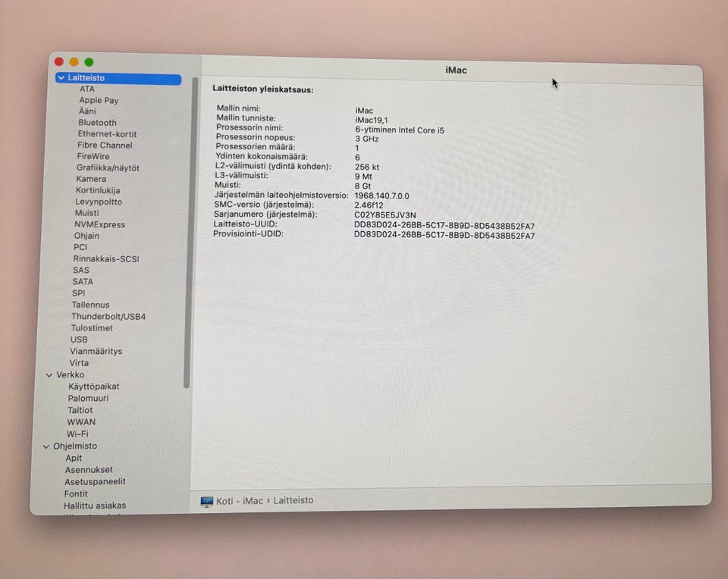Select Thunderbolt/USB4 in the sidebar

(x=108, y=317)
